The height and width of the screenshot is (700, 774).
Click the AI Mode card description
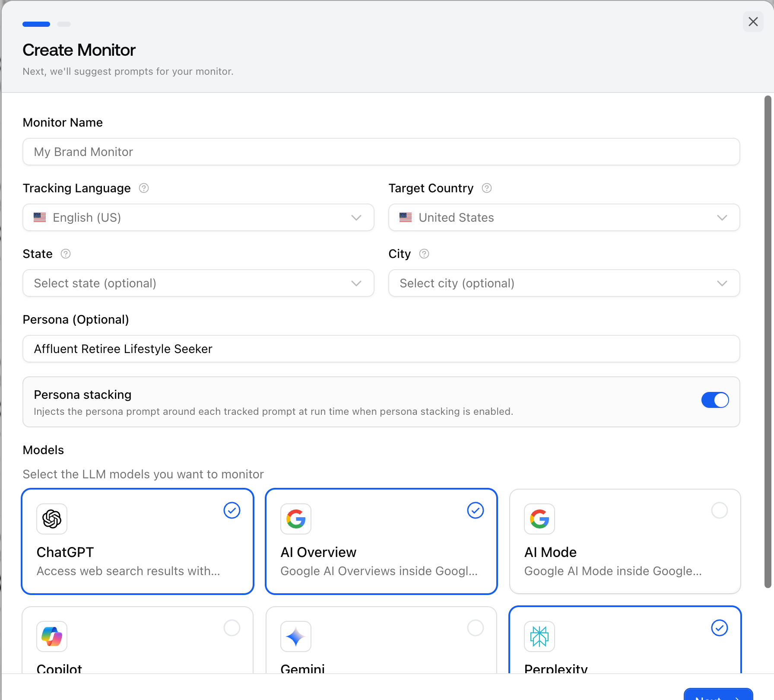(x=613, y=571)
